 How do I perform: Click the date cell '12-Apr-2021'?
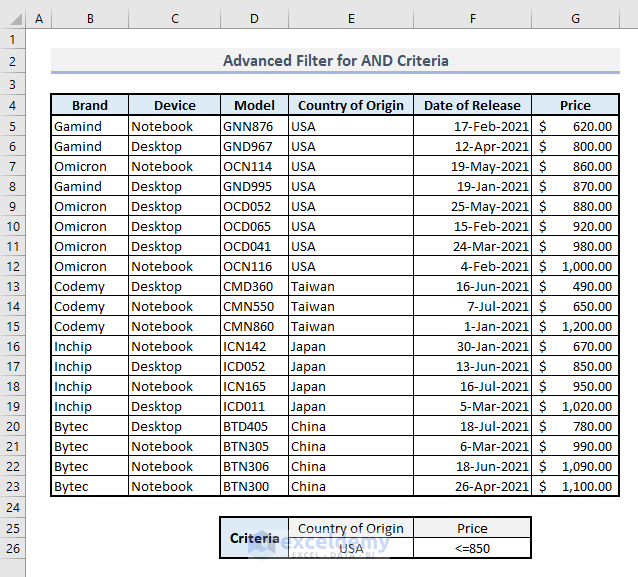pos(472,146)
